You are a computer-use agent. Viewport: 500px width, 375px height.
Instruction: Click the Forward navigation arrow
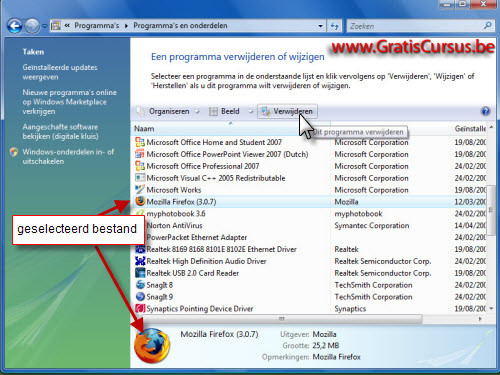(32, 26)
